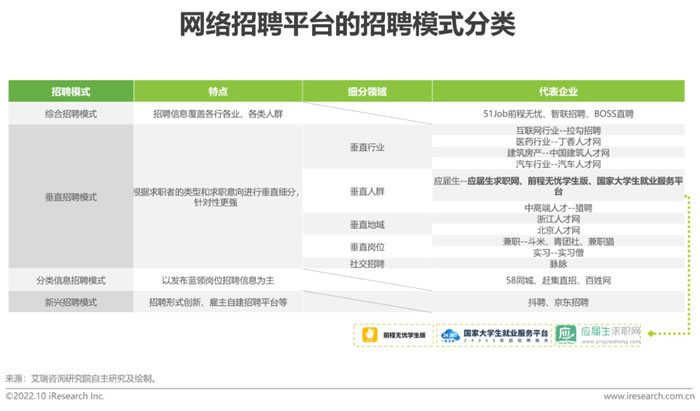Click 实习--实习僧 row
700x411 pixels.
[x=558, y=253]
